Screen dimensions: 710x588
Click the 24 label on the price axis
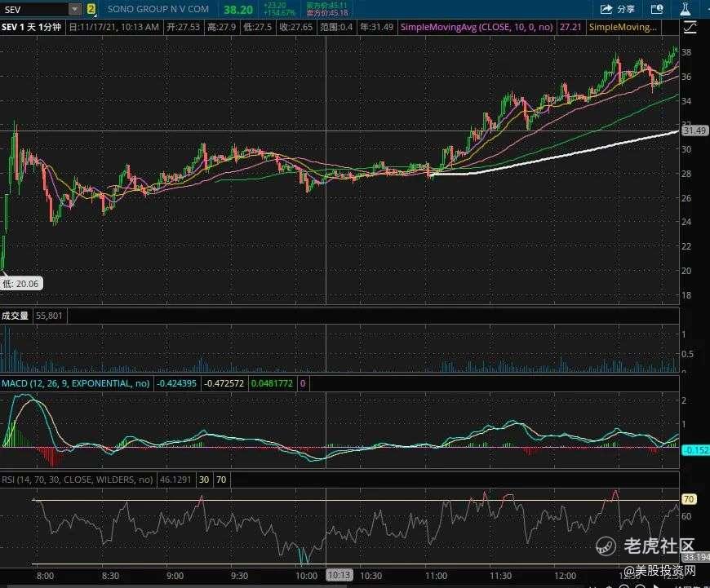[x=687, y=222]
